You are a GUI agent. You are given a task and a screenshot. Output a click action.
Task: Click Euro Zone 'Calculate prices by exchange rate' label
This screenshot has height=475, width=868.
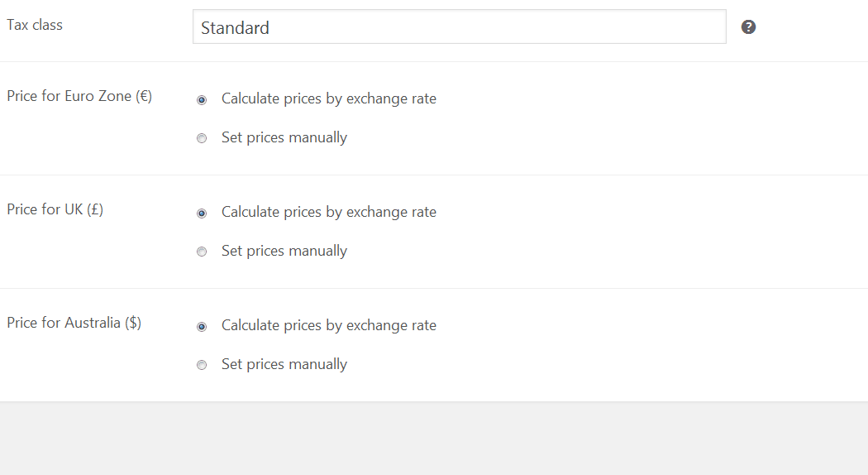328,99
